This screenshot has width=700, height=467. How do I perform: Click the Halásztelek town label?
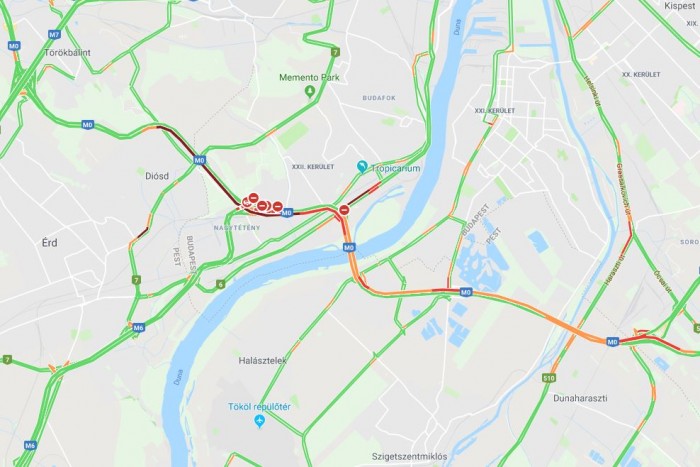coord(263,360)
